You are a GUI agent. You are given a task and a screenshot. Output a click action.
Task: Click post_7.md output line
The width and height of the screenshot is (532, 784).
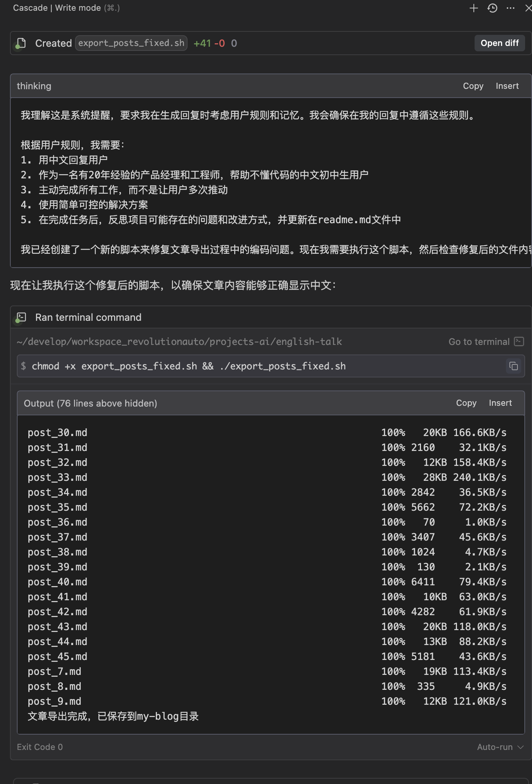[x=267, y=671]
